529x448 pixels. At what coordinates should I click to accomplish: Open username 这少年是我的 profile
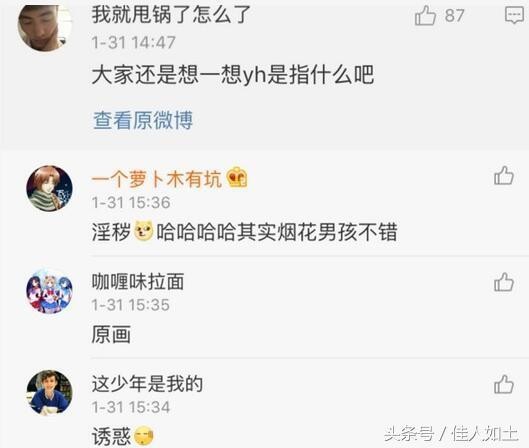tap(147, 384)
